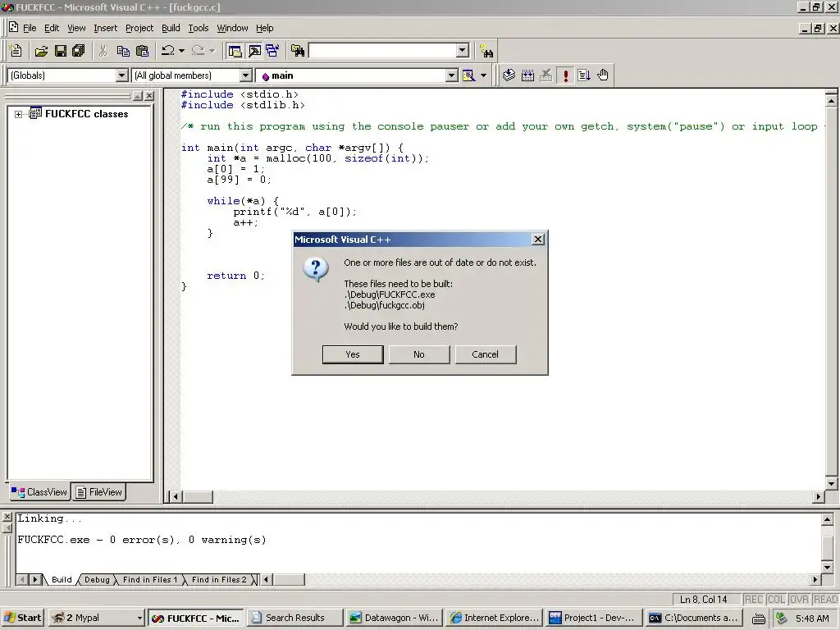The image size is (840, 630).
Task: Open the 2 Mypal taskbar group
Action: point(97,618)
